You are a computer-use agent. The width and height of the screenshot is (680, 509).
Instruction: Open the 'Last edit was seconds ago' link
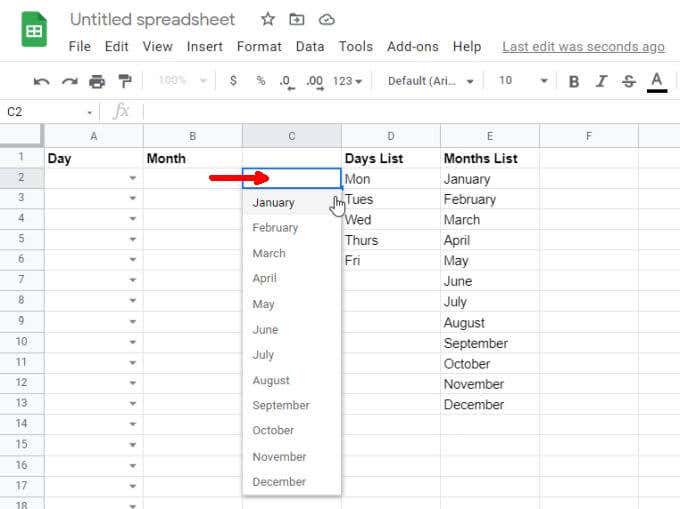pos(583,46)
